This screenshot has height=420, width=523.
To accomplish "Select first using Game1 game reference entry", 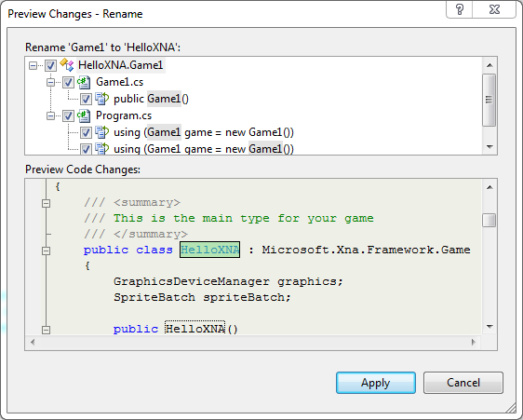I will point(204,132).
